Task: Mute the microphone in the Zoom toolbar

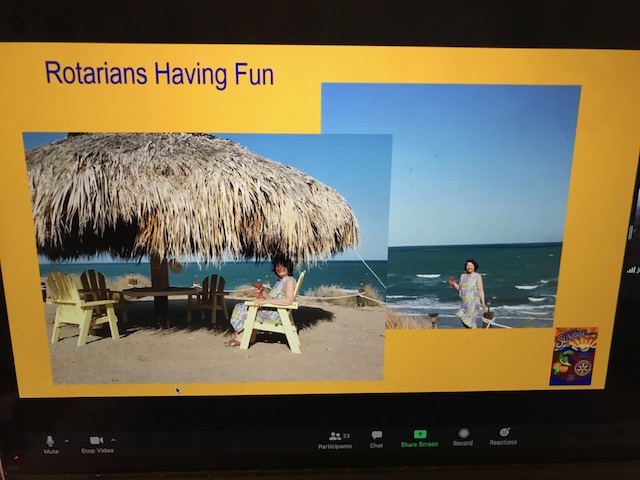Action: [x=50, y=441]
